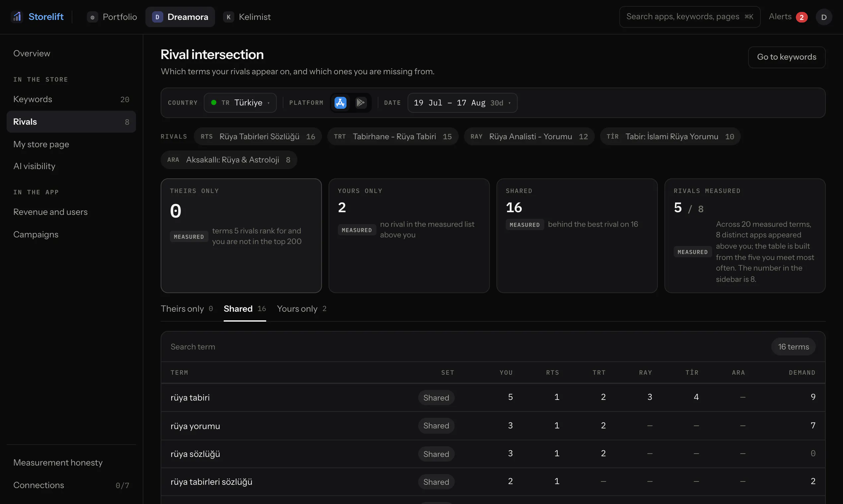Open Campaigns in the sidebar
Viewport: 843px width, 504px height.
71,234
